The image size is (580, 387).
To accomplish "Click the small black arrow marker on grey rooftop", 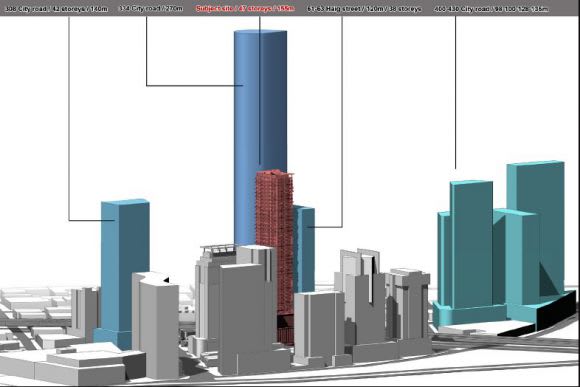I will [x=166, y=280].
